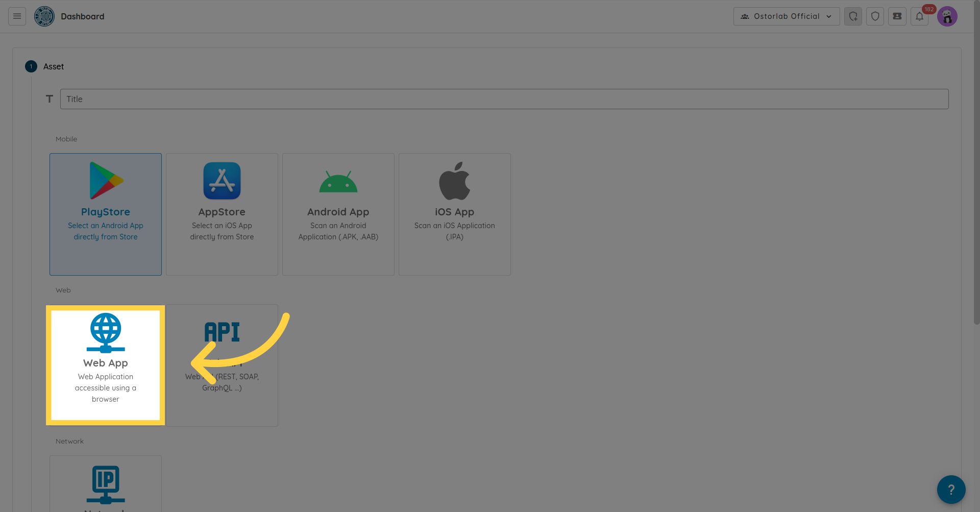
Task: Click the Dashboard title in the header
Action: pyautogui.click(x=82, y=16)
